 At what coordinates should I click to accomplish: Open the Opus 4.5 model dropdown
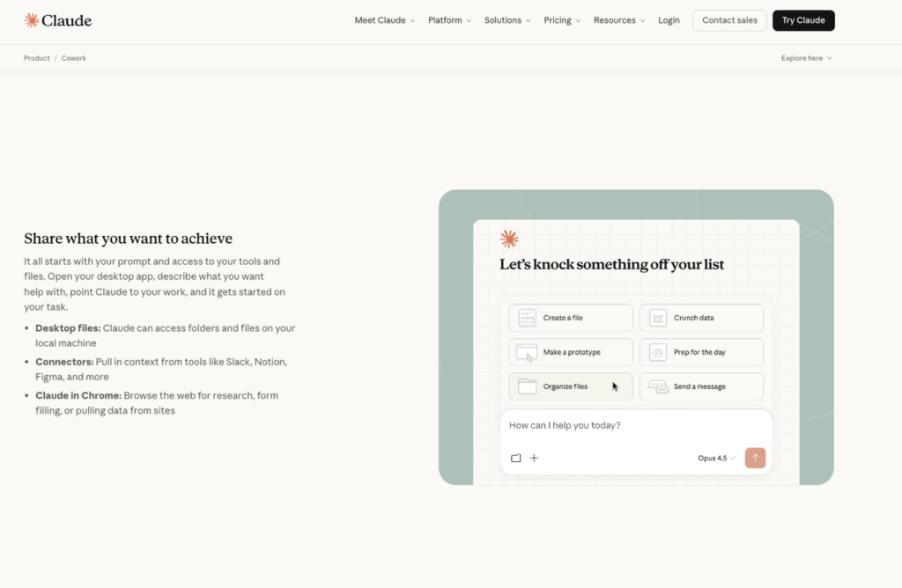click(716, 458)
